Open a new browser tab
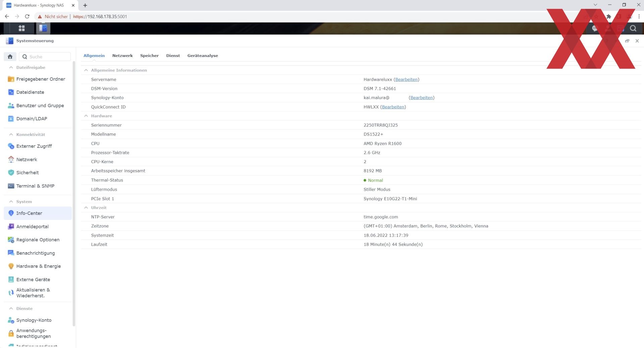The width and height of the screenshot is (644, 348). 85,5
